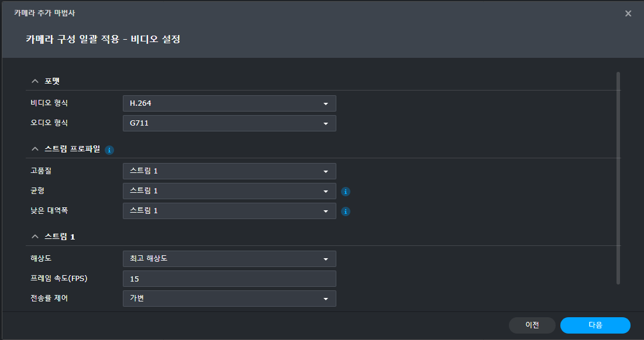Collapse the 스트림 1 section chevron

coord(35,237)
